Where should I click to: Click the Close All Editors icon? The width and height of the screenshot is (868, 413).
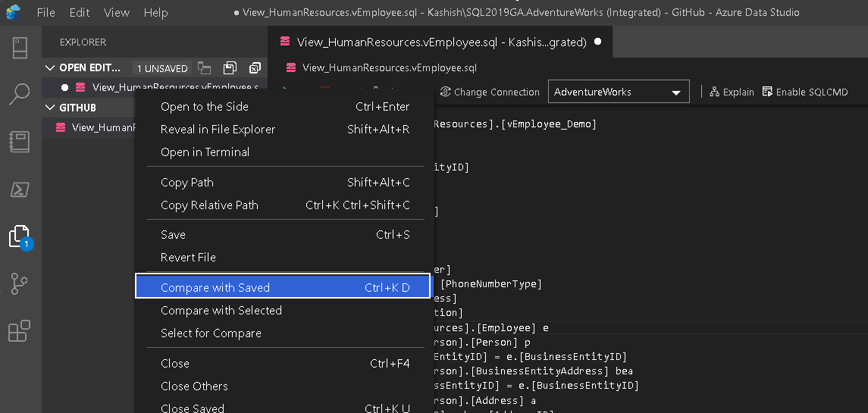click(255, 68)
